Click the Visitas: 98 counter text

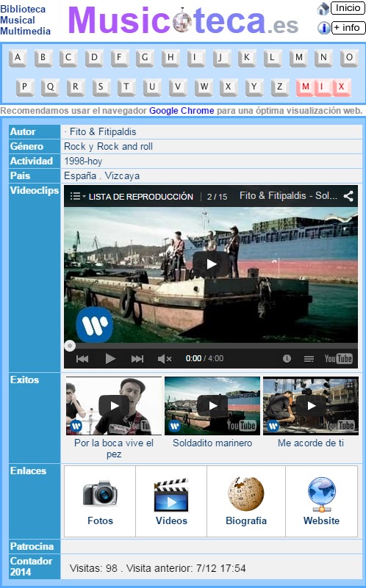coord(93,567)
